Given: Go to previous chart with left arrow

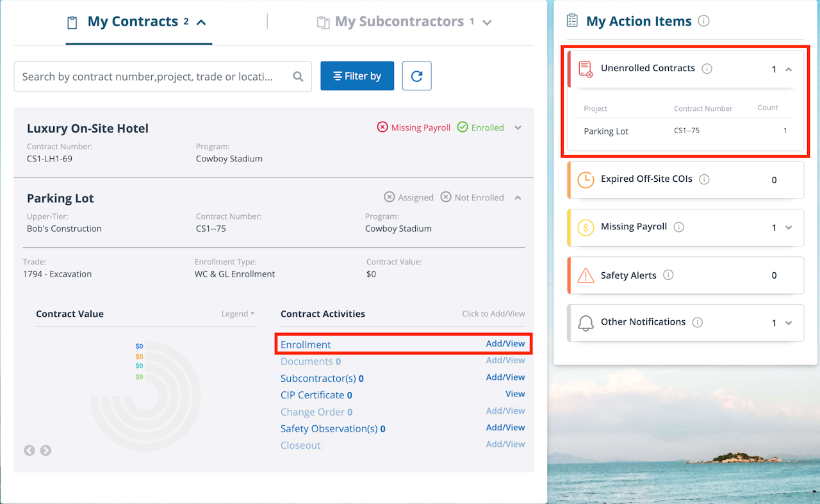Looking at the screenshot, I should click(x=29, y=450).
